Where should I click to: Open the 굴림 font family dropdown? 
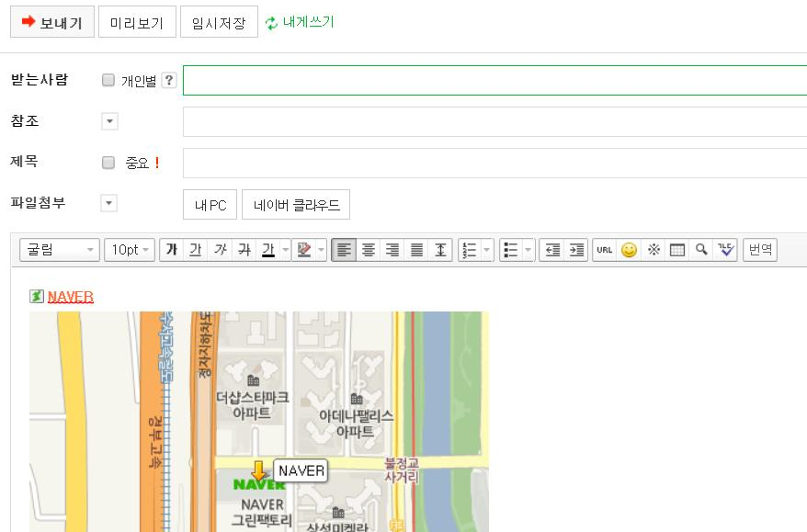[x=60, y=250]
